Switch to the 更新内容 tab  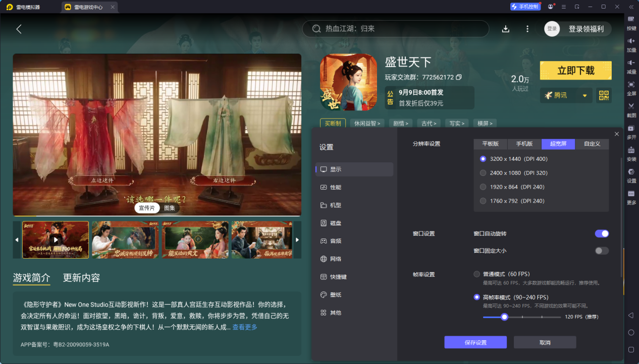click(x=82, y=278)
